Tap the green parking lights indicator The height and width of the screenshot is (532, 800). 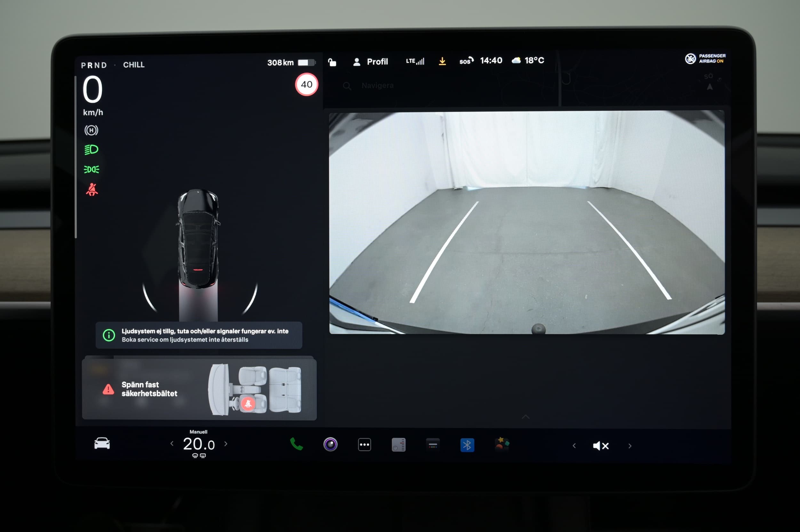[92, 169]
